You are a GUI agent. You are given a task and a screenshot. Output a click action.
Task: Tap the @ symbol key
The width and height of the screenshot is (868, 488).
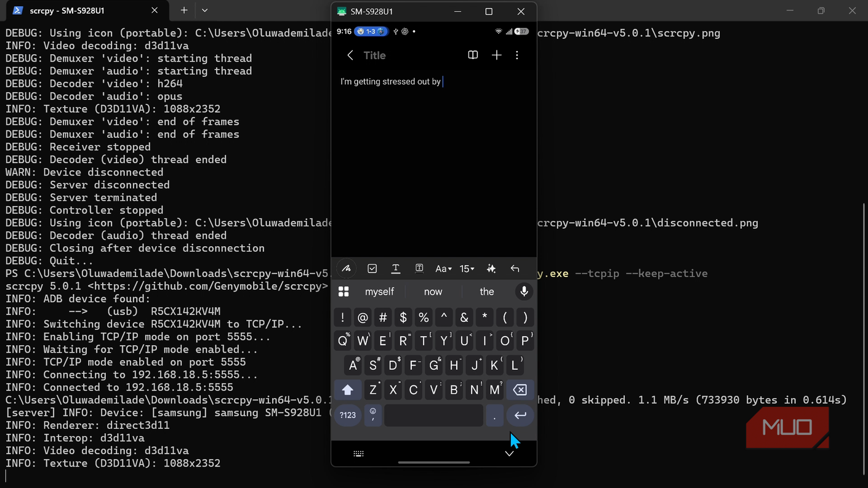coord(363,318)
